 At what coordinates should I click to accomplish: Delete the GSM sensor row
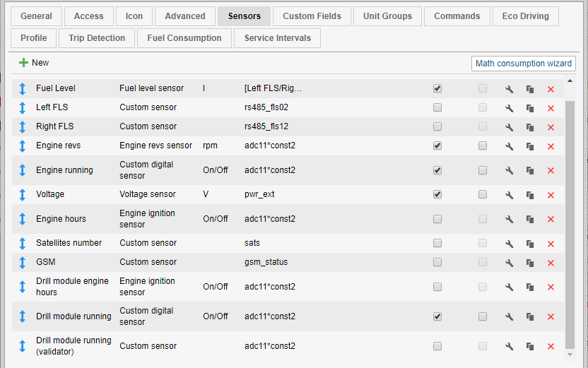pyautogui.click(x=551, y=262)
